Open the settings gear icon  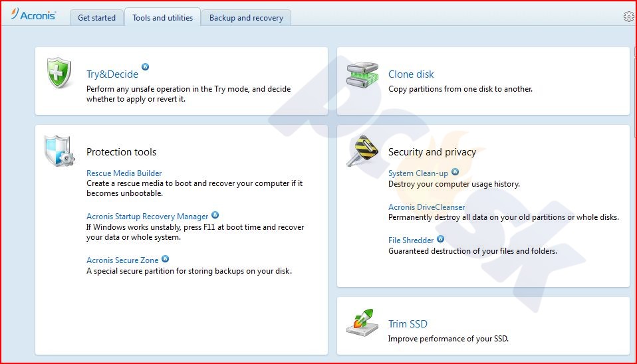[628, 16]
